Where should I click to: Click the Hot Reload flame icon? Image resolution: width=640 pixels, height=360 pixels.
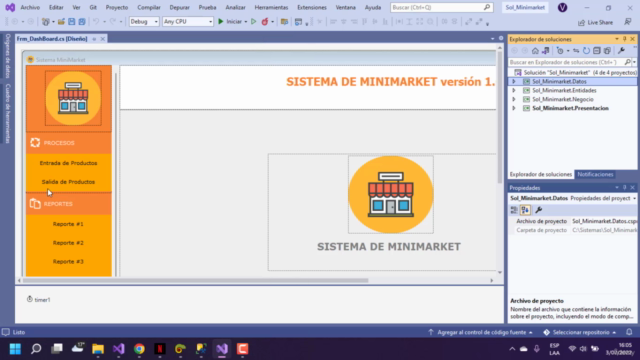click(x=265, y=22)
